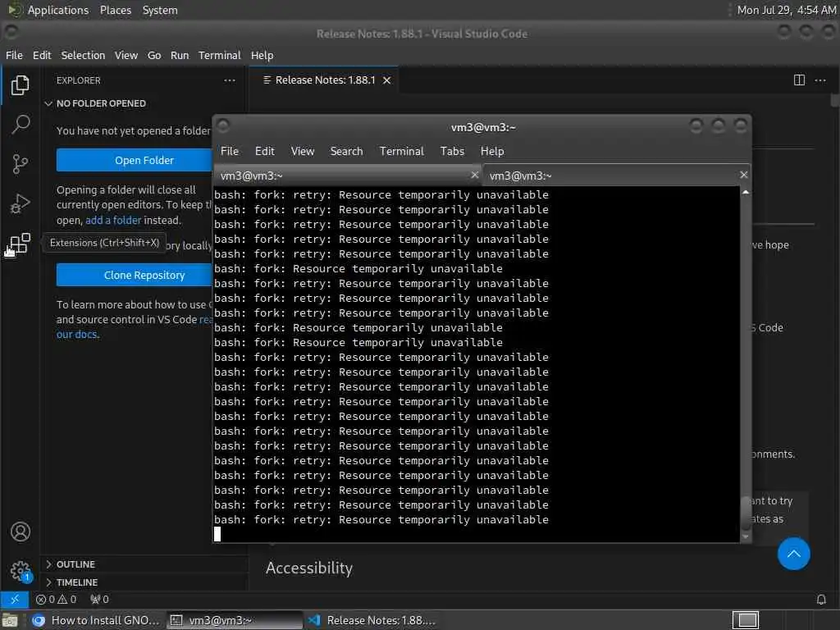
Task: Open the VS Code Edit menu
Action: [42, 55]
